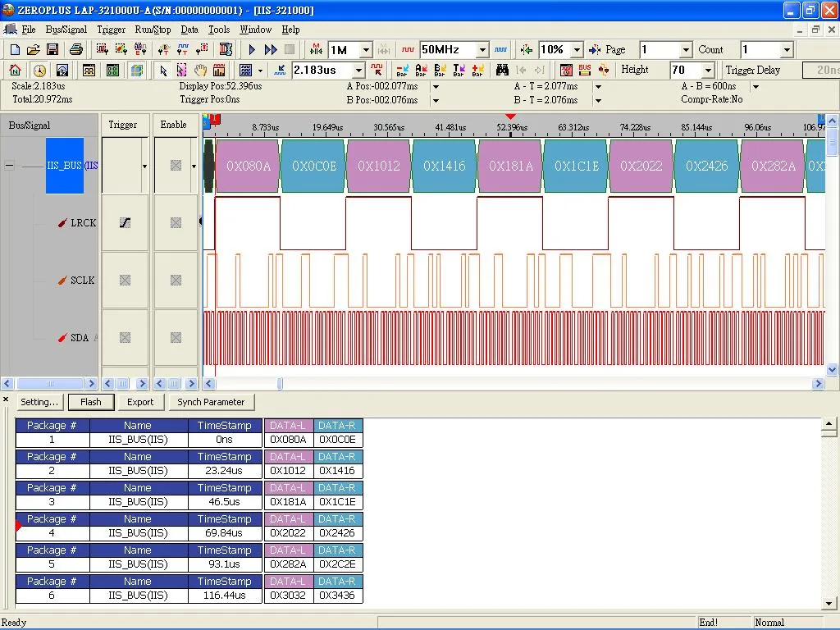Click the Add Bar plus icon
This screenshot has width=840, height=630.
478,71
